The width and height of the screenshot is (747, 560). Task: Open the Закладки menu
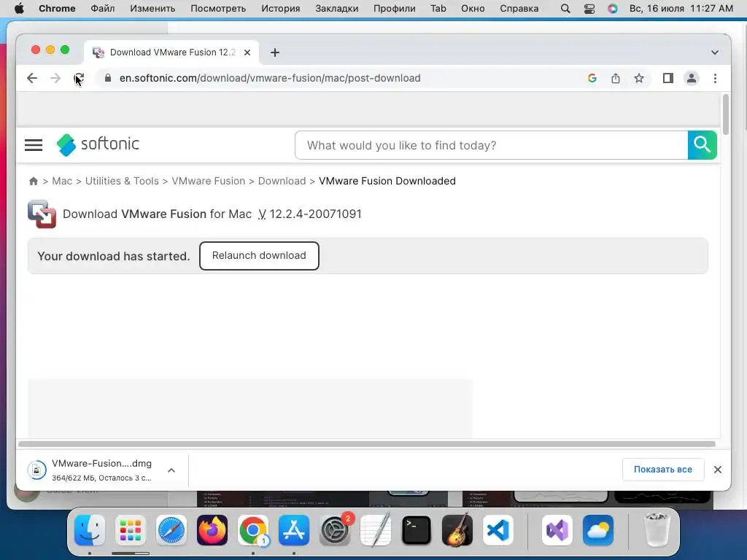pos(336,9)
